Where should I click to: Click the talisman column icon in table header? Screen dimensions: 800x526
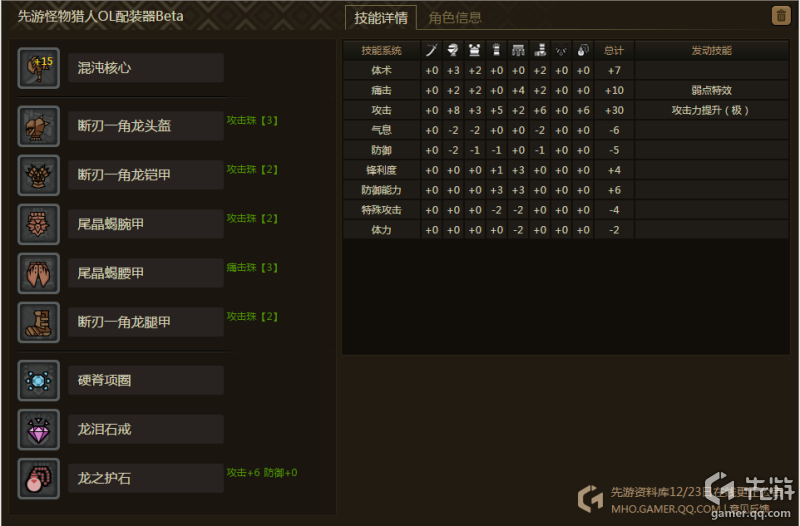coord(583,50)
